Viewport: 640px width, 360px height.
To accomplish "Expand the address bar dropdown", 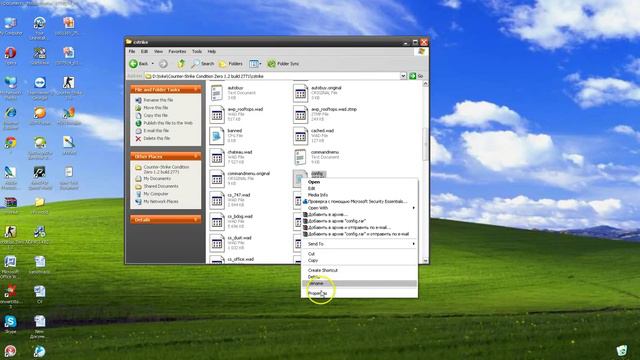I will click(403, 76).
